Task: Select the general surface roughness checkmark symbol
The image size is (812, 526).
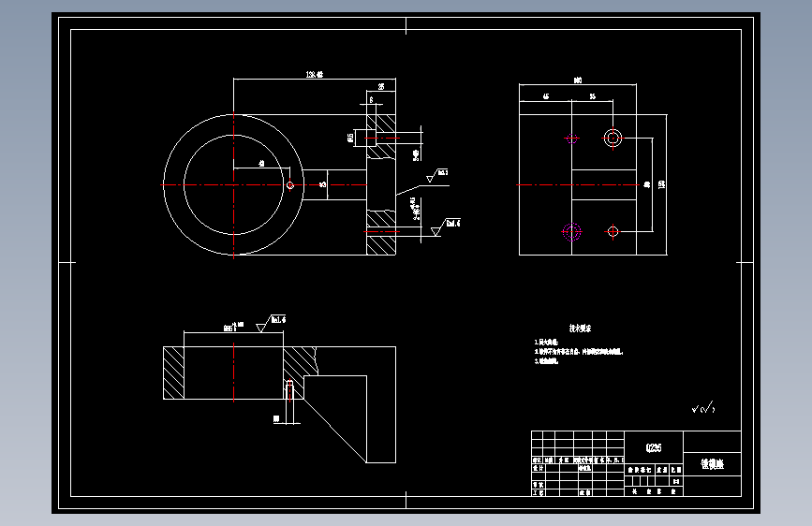Action: click(702, 408)
